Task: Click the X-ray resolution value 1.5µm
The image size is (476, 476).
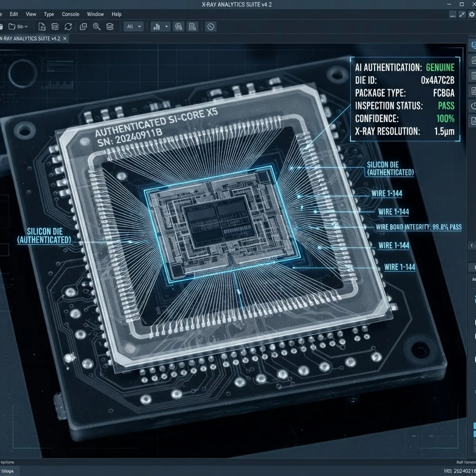Action: (444, 131)
